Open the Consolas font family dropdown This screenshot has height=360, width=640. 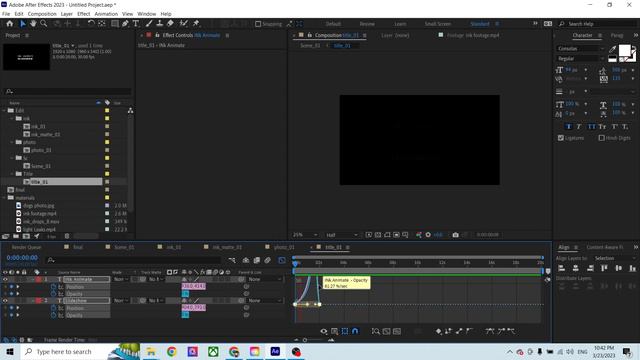click(x=580, y=49)
